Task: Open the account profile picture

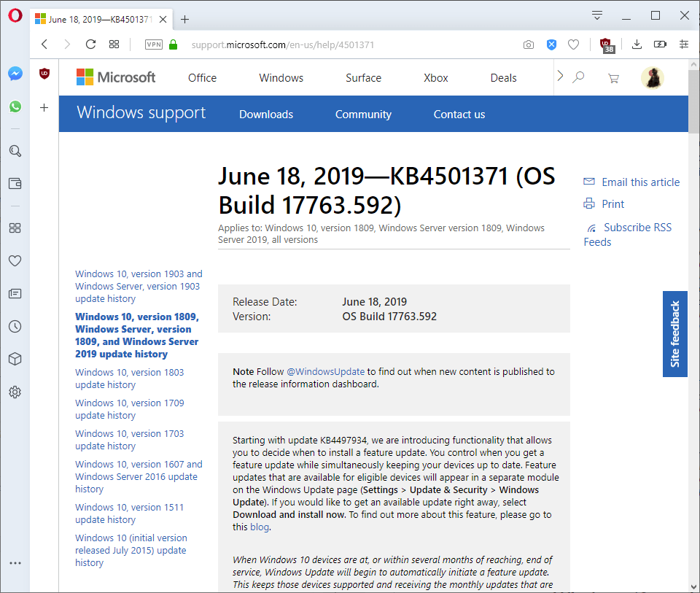Action: click(x=653, y=78)
